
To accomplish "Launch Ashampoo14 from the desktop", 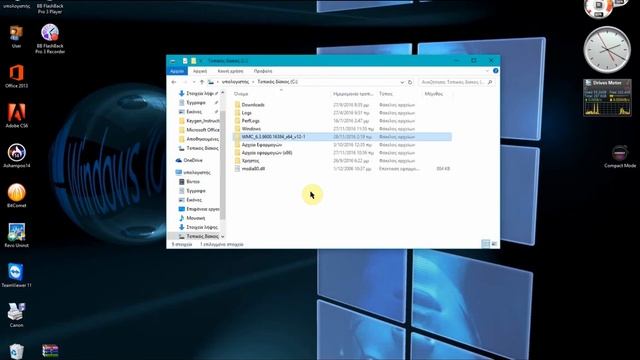I will click(16, 156).
